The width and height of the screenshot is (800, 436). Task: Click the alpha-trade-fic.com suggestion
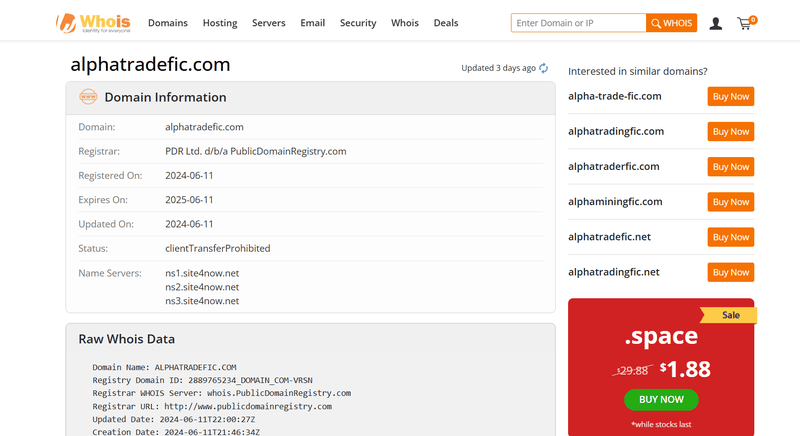(615, 96)
